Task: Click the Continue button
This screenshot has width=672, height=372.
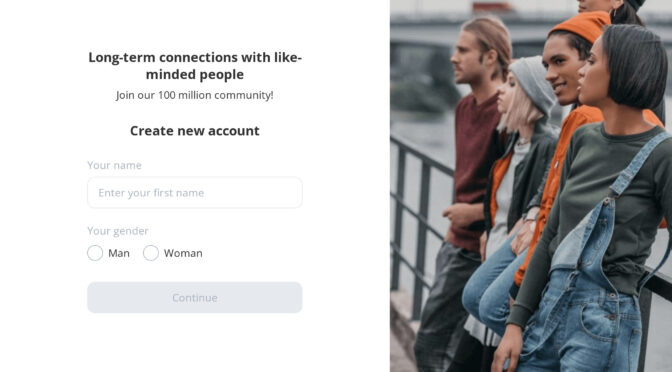Action: click(195, 297)
